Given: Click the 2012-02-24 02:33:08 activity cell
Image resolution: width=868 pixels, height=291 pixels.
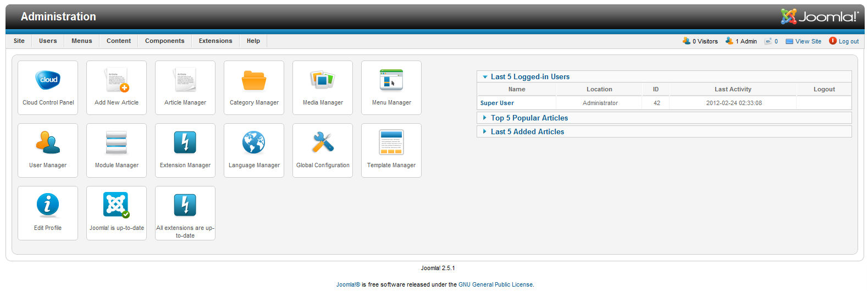Looking at the screenshot, I should (x=734, y=103).
